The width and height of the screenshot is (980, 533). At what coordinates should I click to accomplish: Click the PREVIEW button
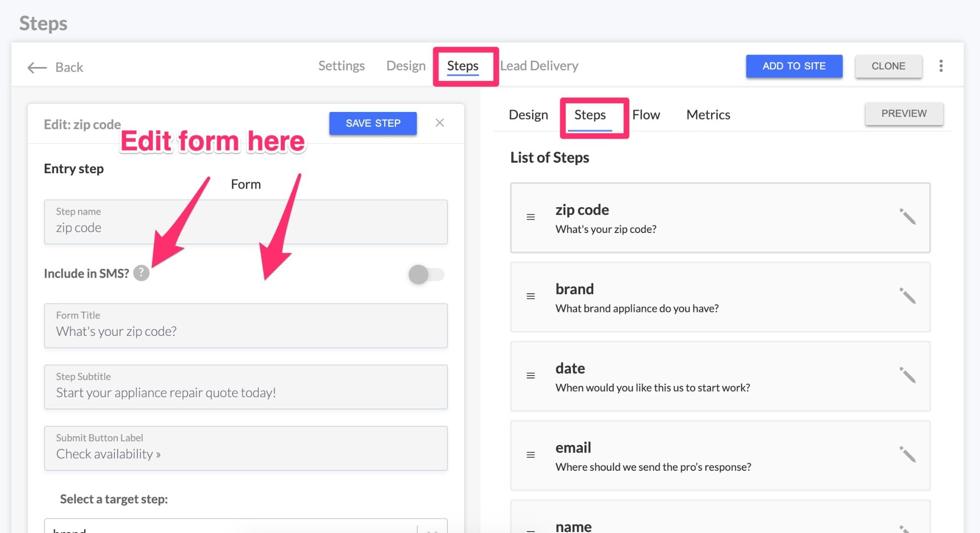point(903,114)
